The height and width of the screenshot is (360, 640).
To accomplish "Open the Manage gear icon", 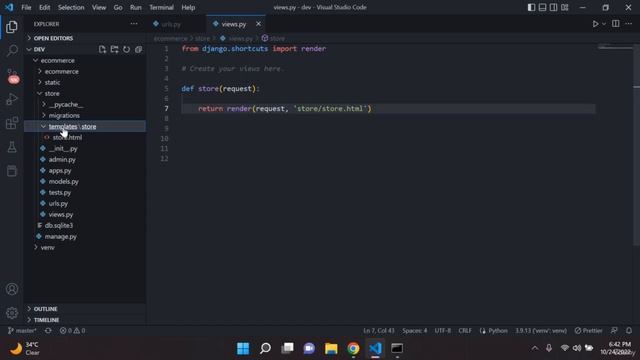I will 12,313.
